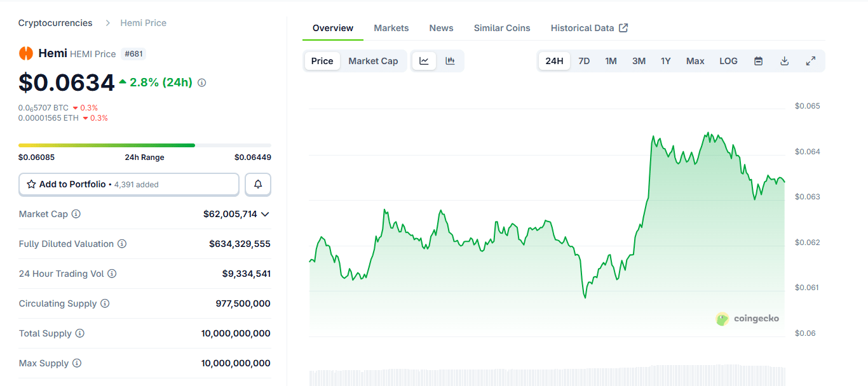Select the 7D time range

click(x=584, y=61)
